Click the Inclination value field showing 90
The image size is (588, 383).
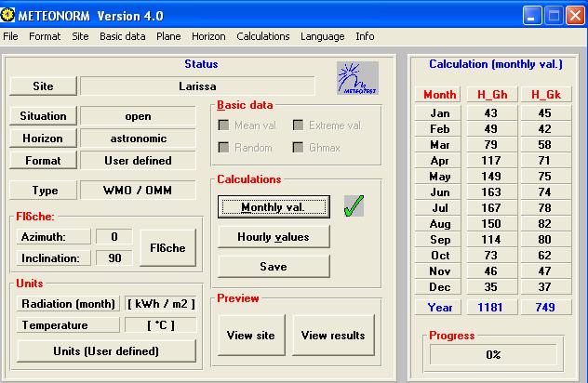[x=114, y=258]
